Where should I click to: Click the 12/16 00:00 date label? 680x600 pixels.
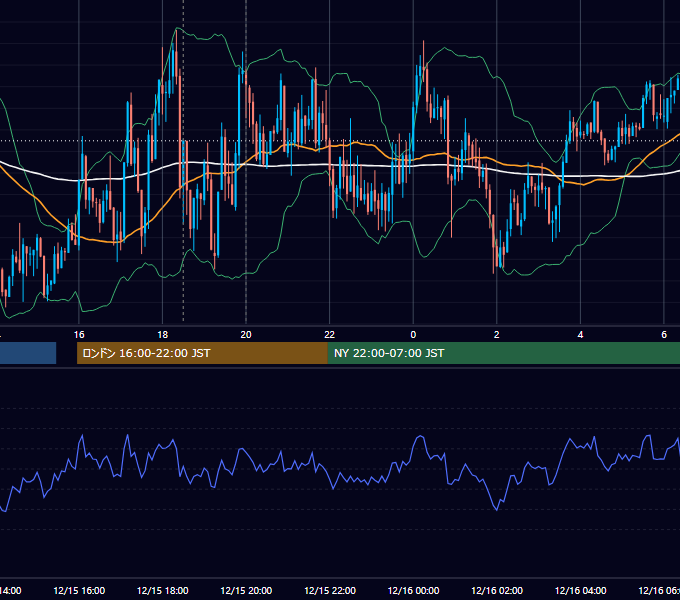[413, 591]
